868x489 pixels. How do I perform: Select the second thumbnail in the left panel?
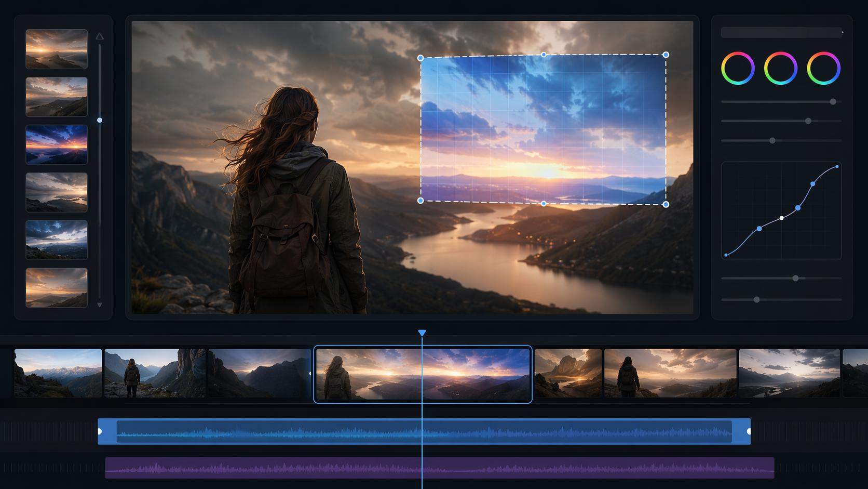57,97
